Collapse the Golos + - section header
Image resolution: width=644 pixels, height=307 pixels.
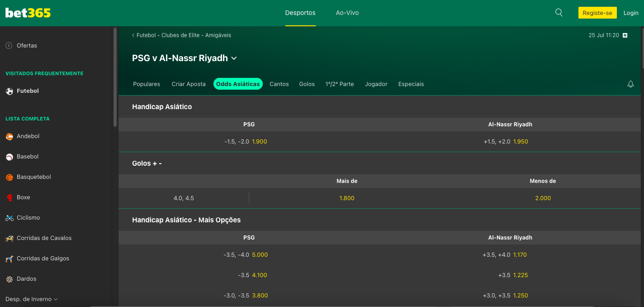[379, 163]
